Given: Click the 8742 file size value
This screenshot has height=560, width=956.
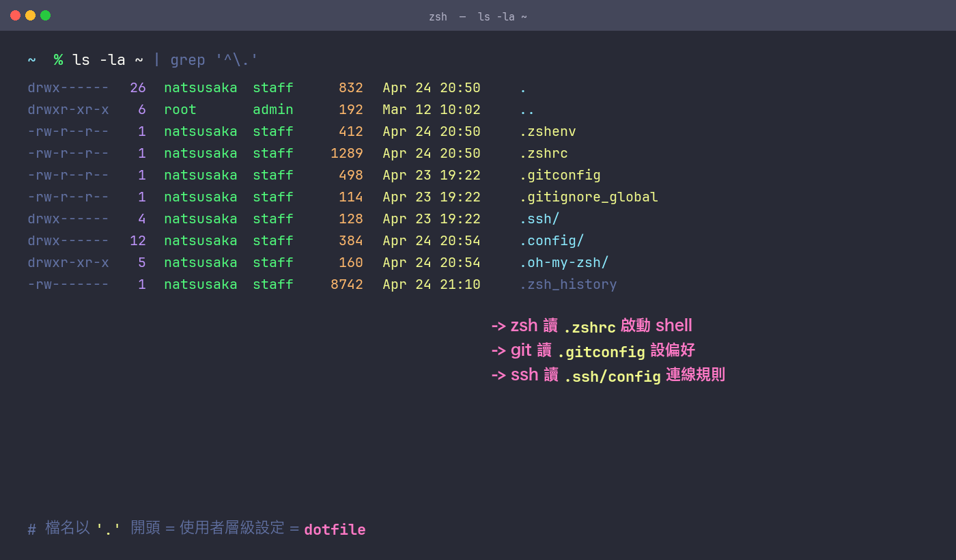Looking at the screenshot, I should pyautogui.click(x=347, y=285).
